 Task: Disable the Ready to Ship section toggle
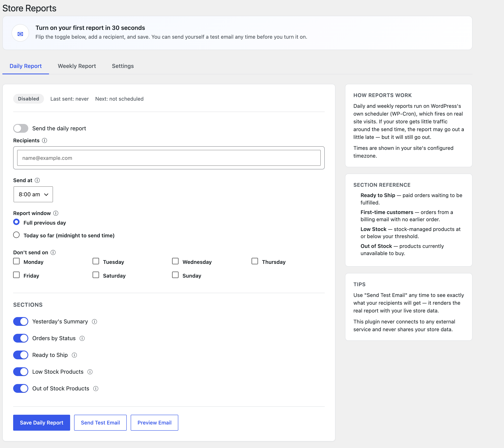(21, 355)
